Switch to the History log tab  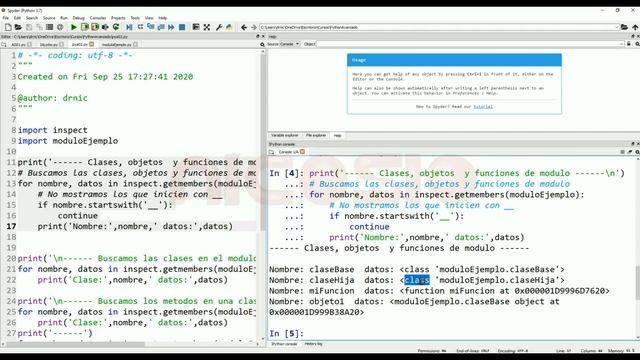(313, 344)
